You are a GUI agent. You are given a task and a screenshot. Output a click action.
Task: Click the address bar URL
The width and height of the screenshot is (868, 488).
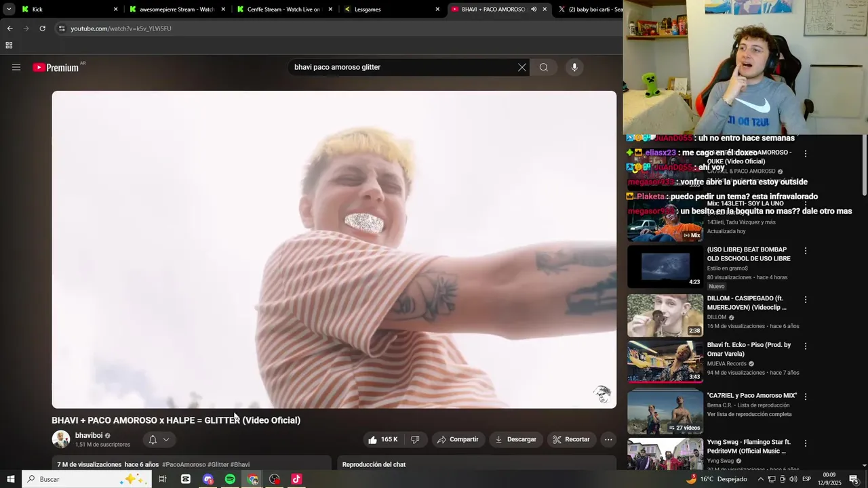(121, 28)
